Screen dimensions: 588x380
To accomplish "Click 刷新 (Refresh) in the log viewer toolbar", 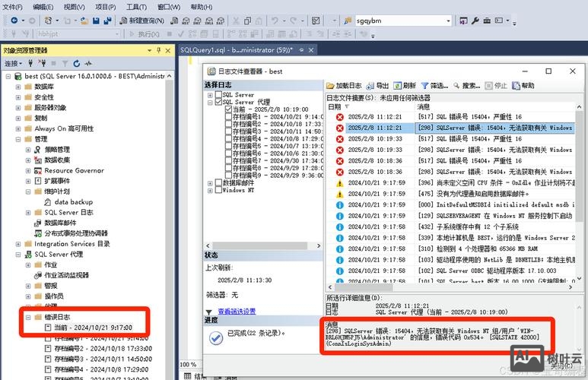I will tap(405, 86).
